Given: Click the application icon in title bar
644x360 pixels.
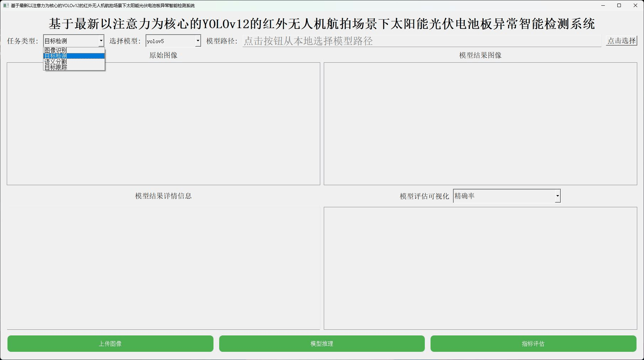Looking at the screenshot, I should point(6,5).
